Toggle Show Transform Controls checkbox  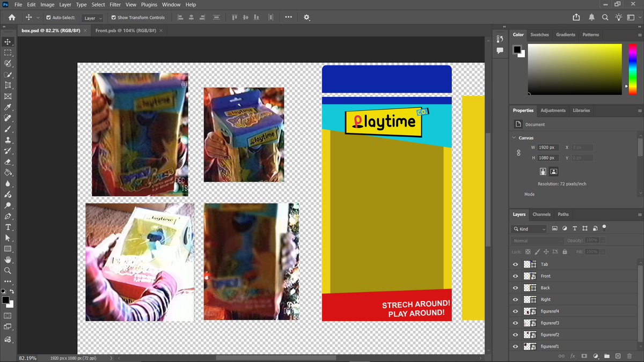coord(113,18)
